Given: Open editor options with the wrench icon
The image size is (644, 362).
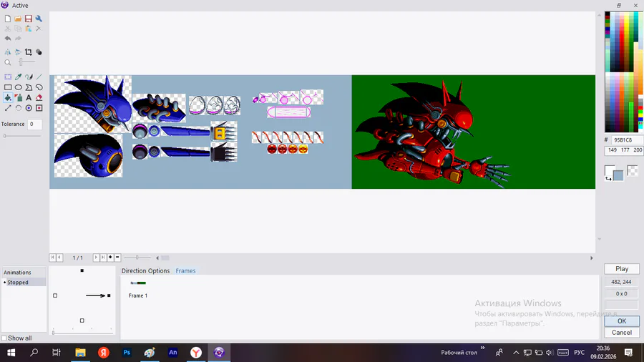Looking at the screenshot, I should (x=39, y=19).
